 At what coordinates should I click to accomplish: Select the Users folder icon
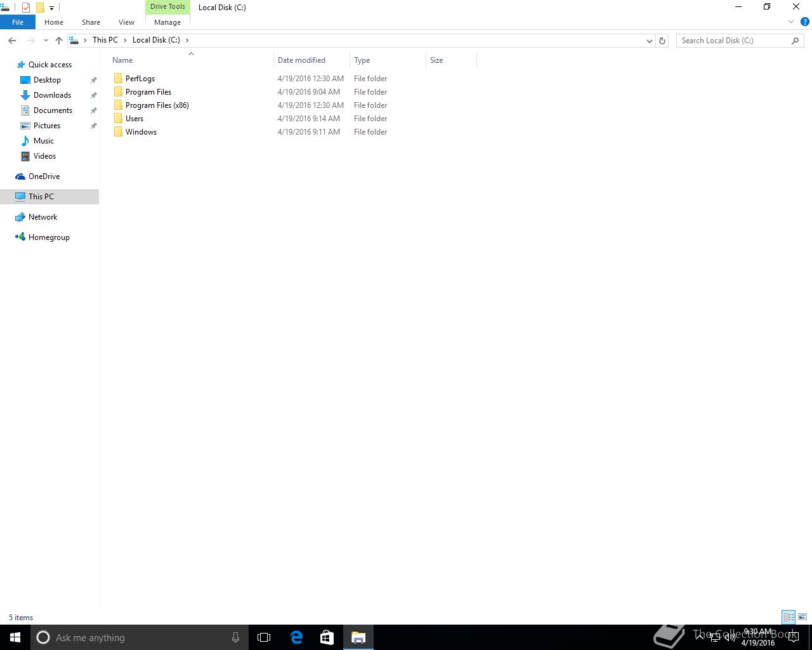[x=118, y=119]
